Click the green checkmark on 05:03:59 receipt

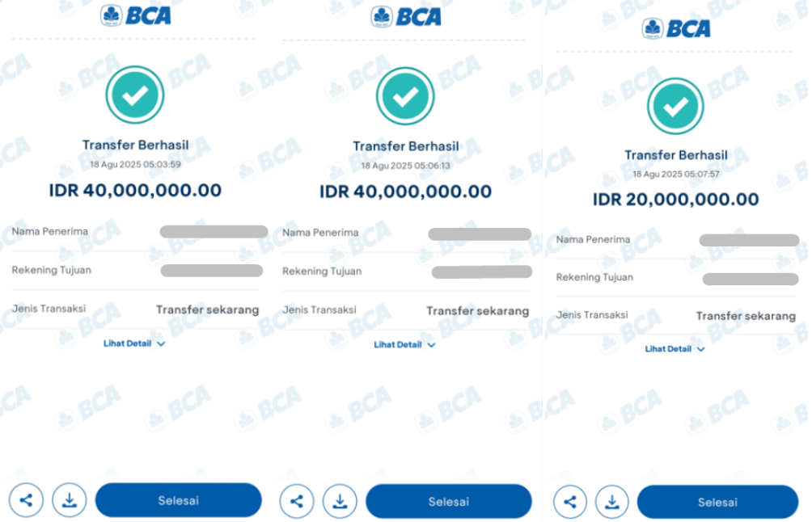pyautogui.click(x=135, y=95)
